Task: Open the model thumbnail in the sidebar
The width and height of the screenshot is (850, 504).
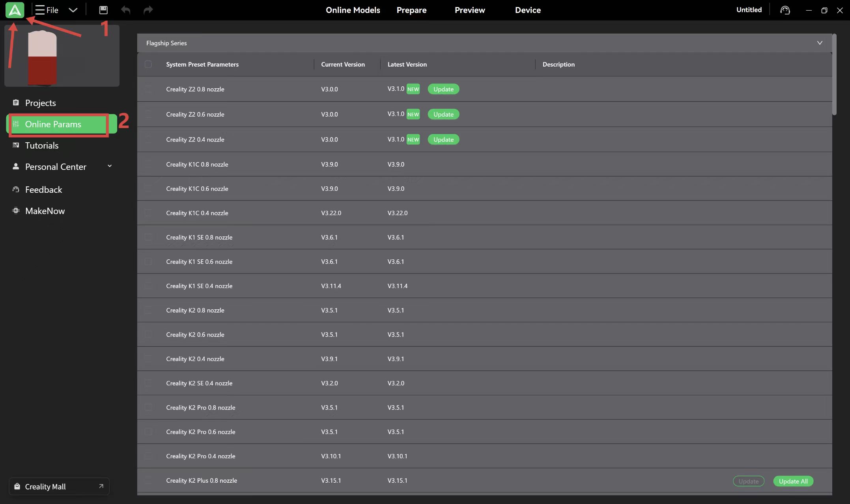Action: pos(62,56)
